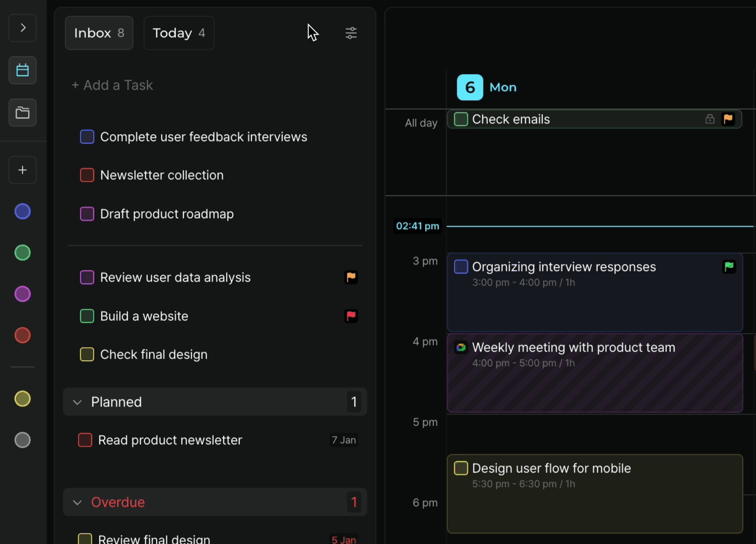This screenshot has width=756, height=544.
Task: Expand the left sidebar with chevron
Action: tap(23, 28)
